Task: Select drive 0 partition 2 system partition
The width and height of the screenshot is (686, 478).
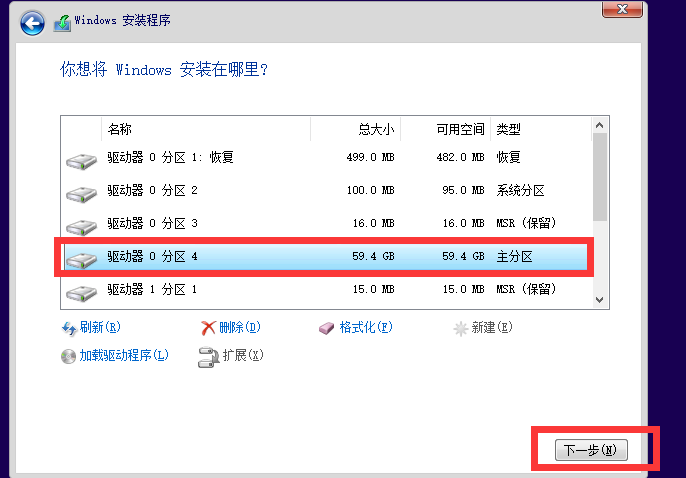Action: 300,191
